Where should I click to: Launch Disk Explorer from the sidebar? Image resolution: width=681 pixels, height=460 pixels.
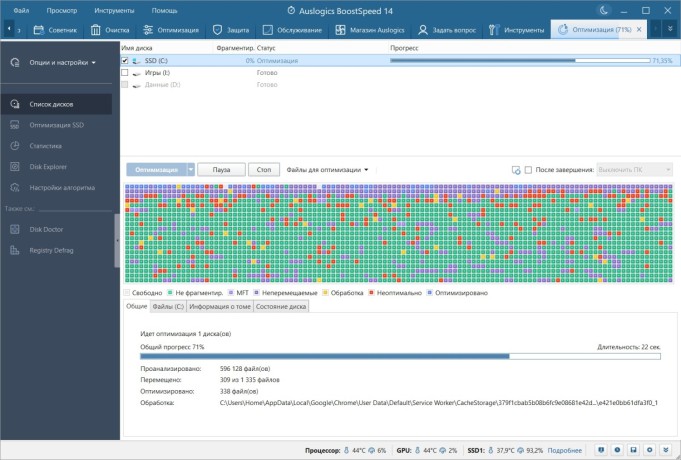(x=50, y=167)
